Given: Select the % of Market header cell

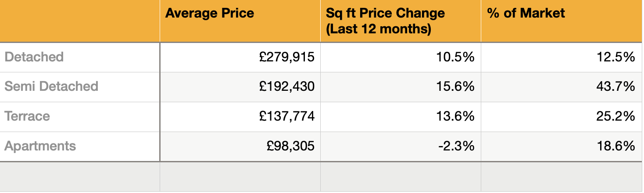Looking at the screenshot, I should point(562,21).
